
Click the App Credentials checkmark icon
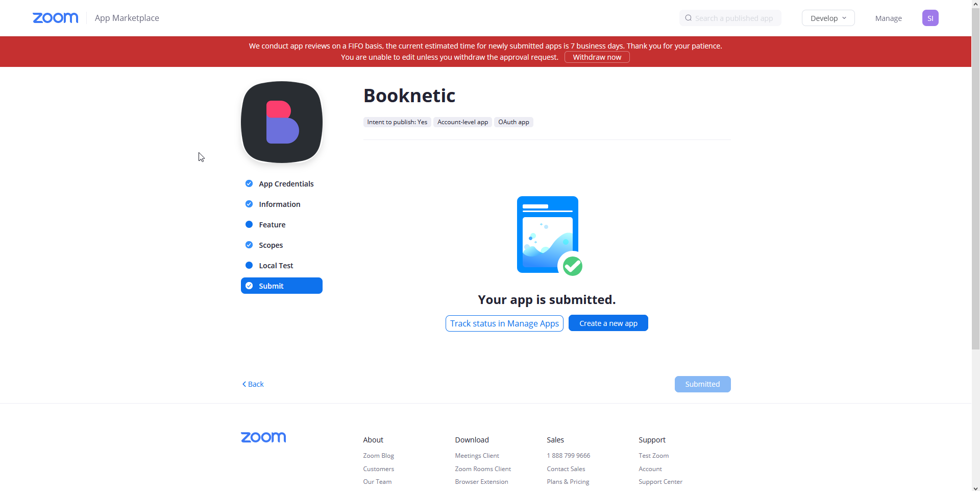pos(249,183)
